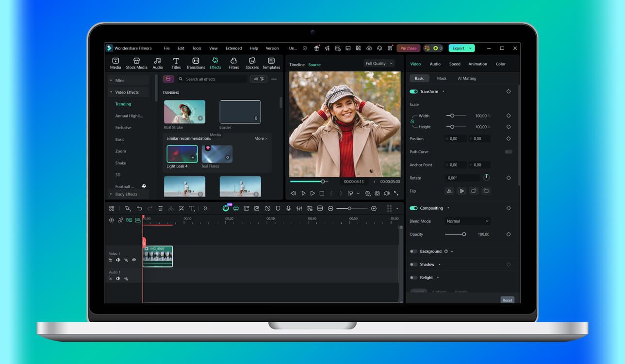Open the Stock Media library

(136, 63)
